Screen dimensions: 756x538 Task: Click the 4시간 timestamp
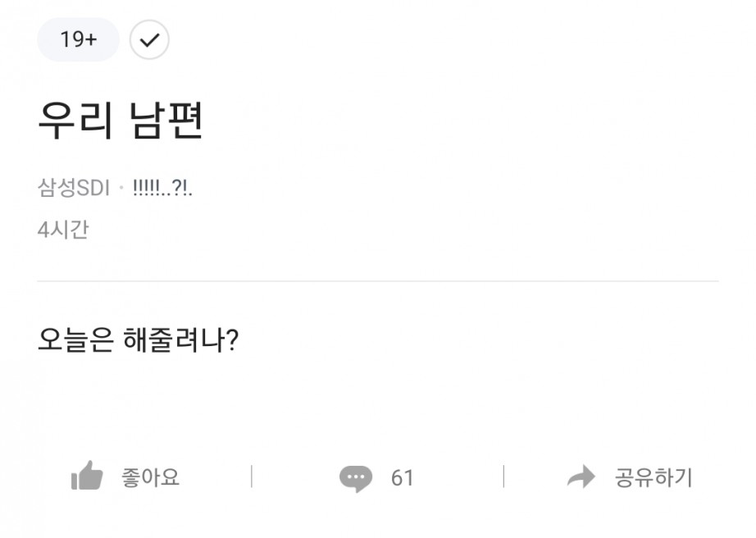[63, 229]
